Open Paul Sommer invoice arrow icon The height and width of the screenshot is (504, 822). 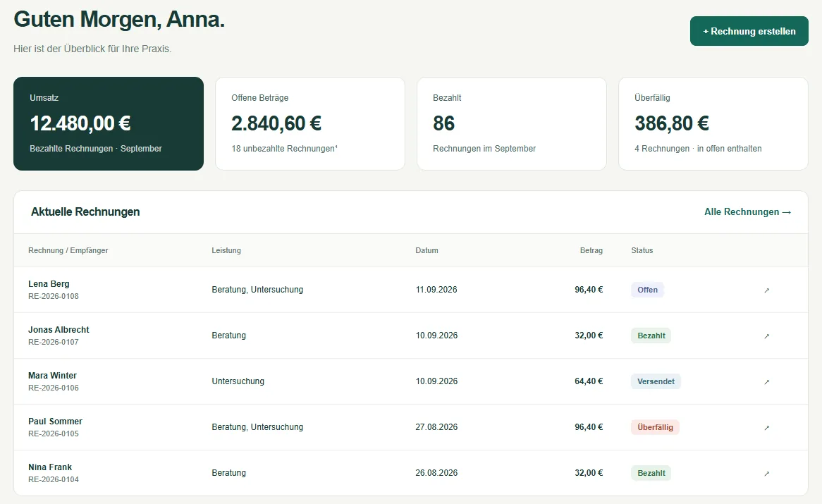click(x=766, y=427)
